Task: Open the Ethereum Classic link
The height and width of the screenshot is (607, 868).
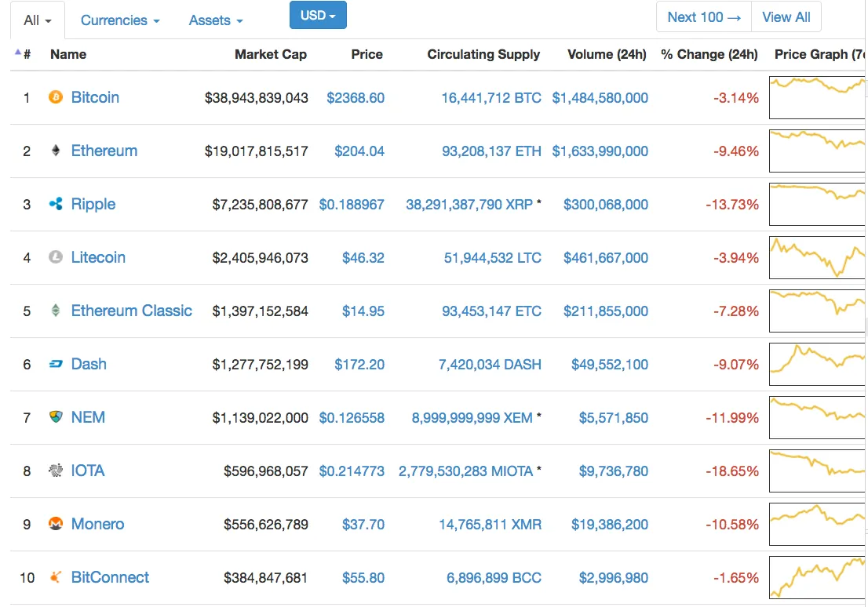Action: point(132,311)
